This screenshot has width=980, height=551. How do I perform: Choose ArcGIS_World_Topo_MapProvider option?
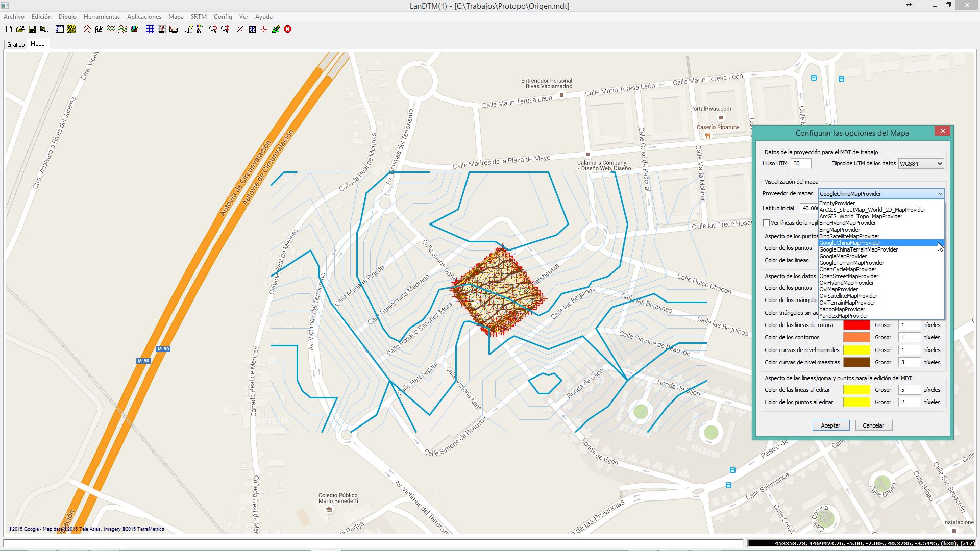tap(881, 216)
